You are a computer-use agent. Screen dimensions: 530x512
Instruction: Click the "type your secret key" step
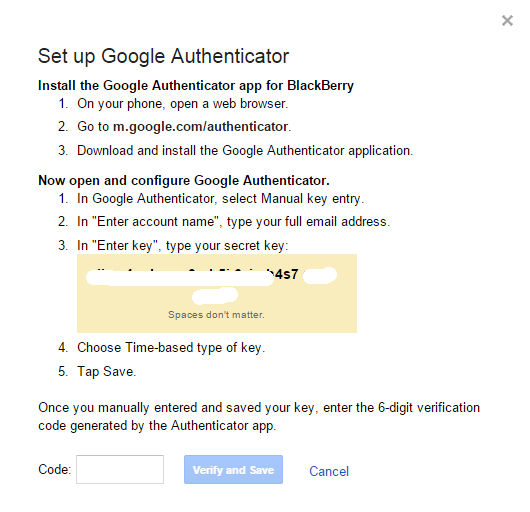pyautogui.click(x=183, y=246)
